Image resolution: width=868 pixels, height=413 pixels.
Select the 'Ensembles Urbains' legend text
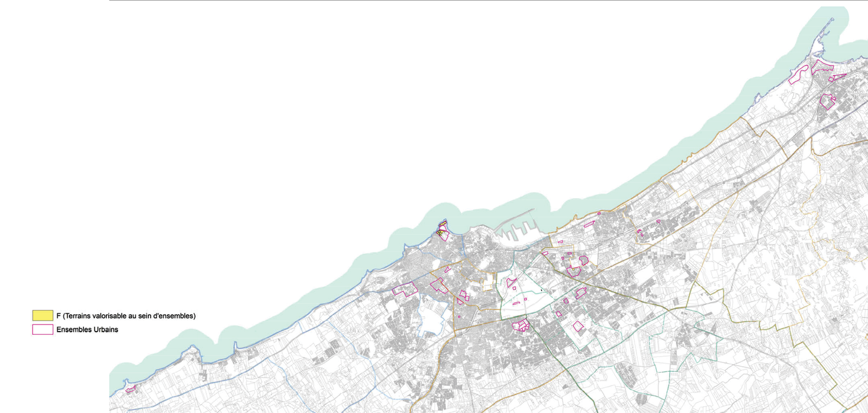(x=87, y=329)
